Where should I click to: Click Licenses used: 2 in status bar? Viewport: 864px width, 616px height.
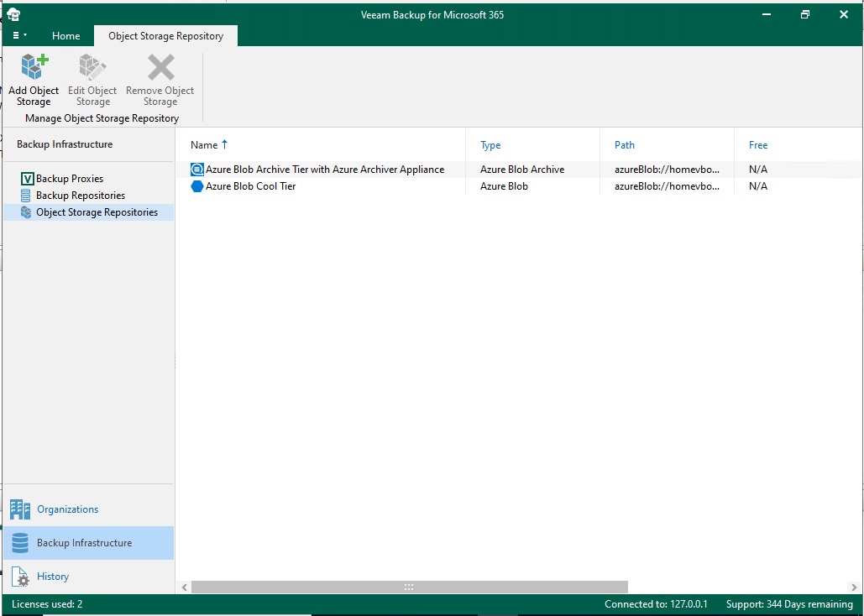(x=47, y=604)
